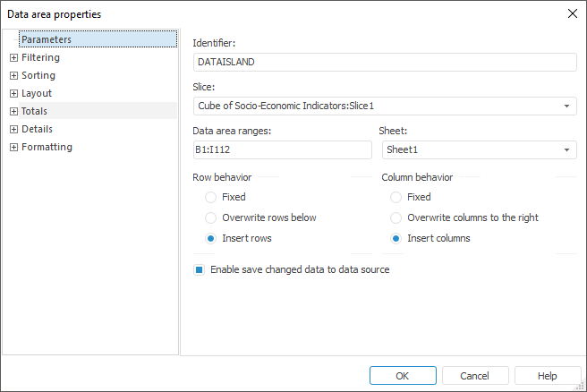Expand the Totals tree node
Image resolution: width=587 pixels, height=392 pixels.
click(13, 112)
